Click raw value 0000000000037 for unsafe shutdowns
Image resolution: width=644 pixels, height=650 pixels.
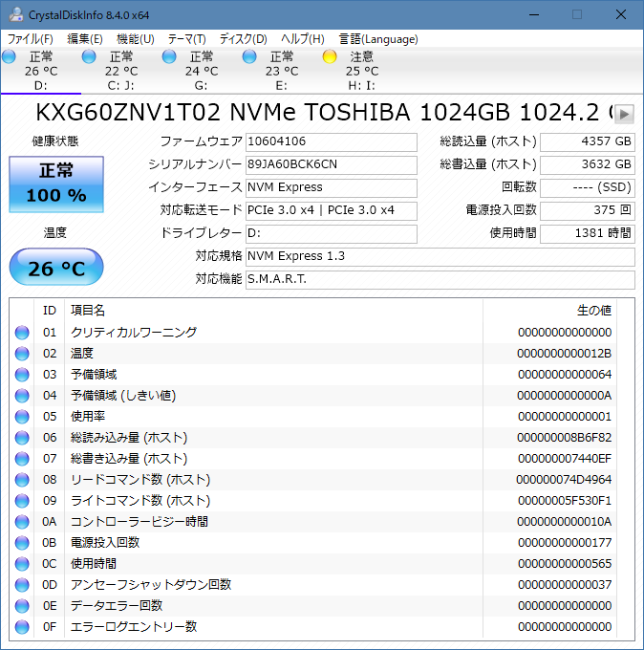565,585
